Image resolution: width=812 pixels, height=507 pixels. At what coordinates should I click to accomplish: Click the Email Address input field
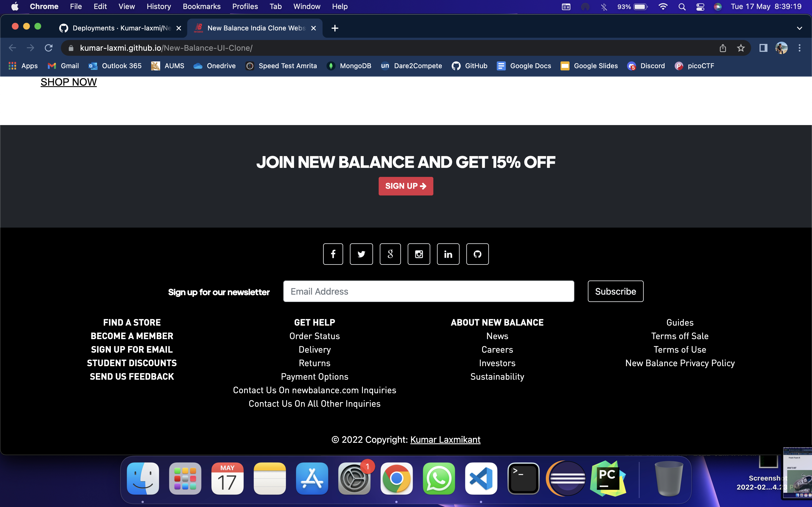[429, 292]
